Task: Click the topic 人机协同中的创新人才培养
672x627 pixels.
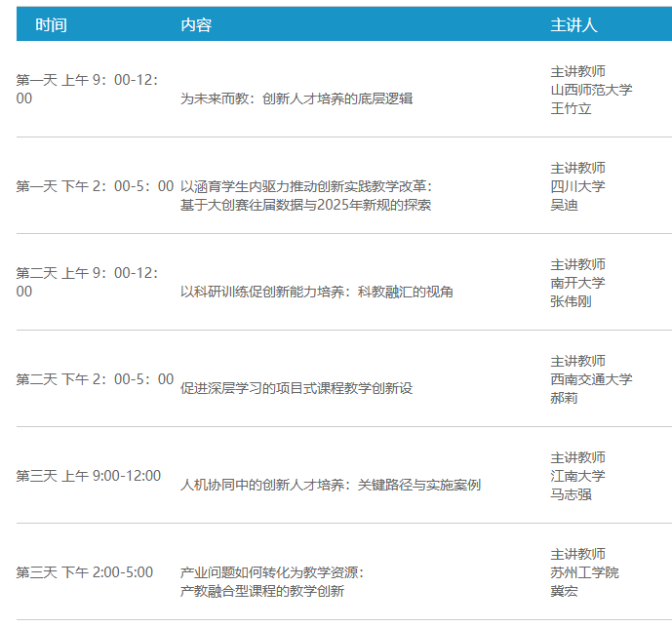Action: click(x=331, y=485)
